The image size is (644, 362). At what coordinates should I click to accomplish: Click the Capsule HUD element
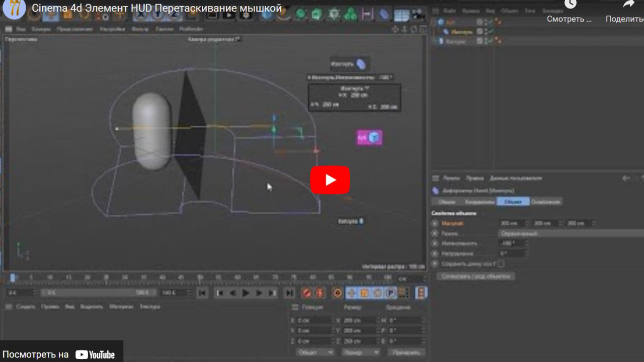(351, 221)
